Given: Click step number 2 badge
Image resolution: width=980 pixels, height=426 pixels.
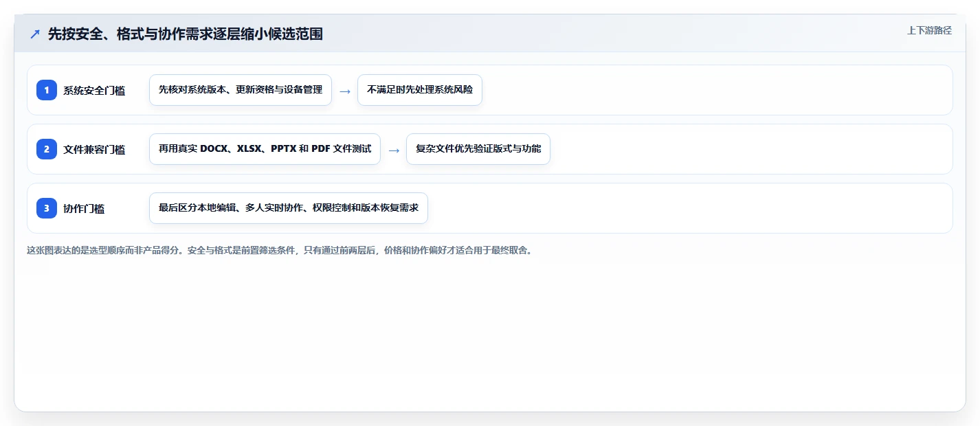Looking at the screenshot, I should point(47,149).
